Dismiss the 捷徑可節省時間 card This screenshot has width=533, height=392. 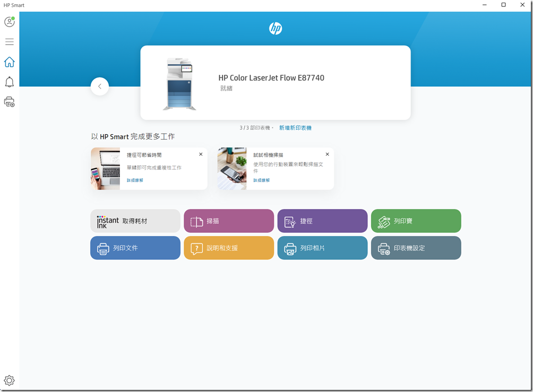(x=201, y=154)
